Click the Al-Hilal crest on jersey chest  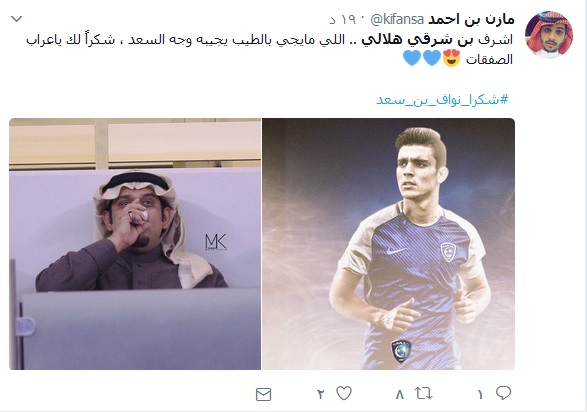(448, 252)
